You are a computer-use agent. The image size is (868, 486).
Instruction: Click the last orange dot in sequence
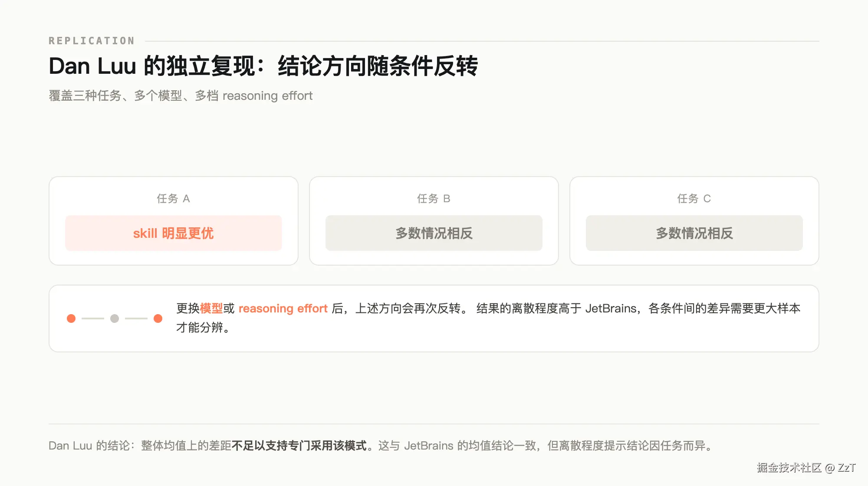pyautogui.click(x=158, y=319)
